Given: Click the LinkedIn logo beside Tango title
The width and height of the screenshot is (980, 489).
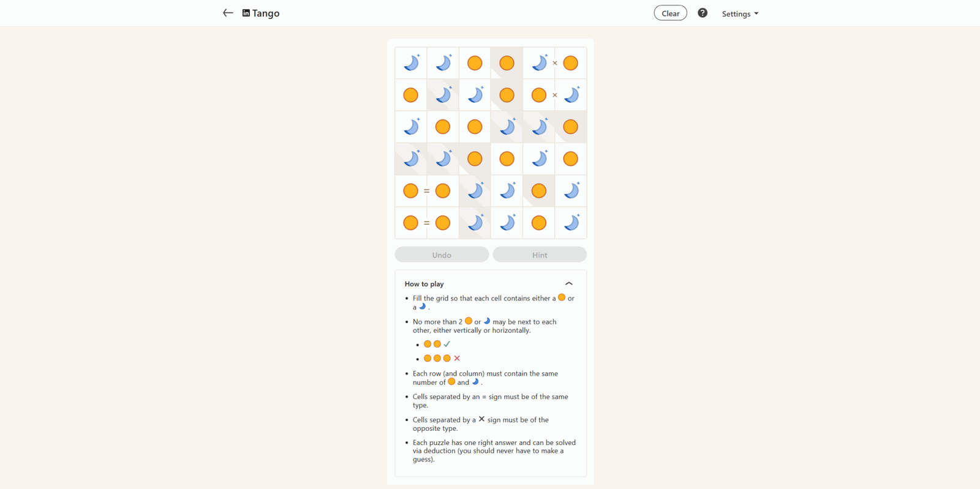Looking at the screenshot, I should coord(246,13).
